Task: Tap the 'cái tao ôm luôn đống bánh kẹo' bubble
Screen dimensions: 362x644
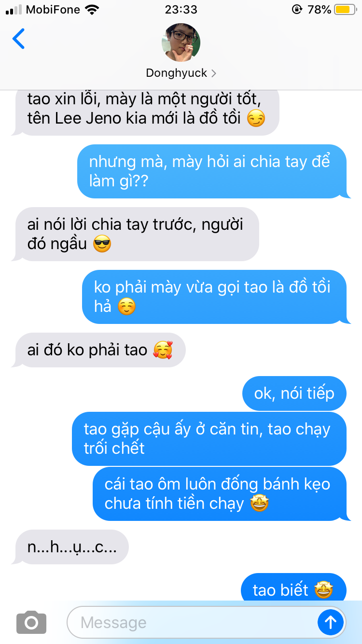Action: tap(220, 494)
